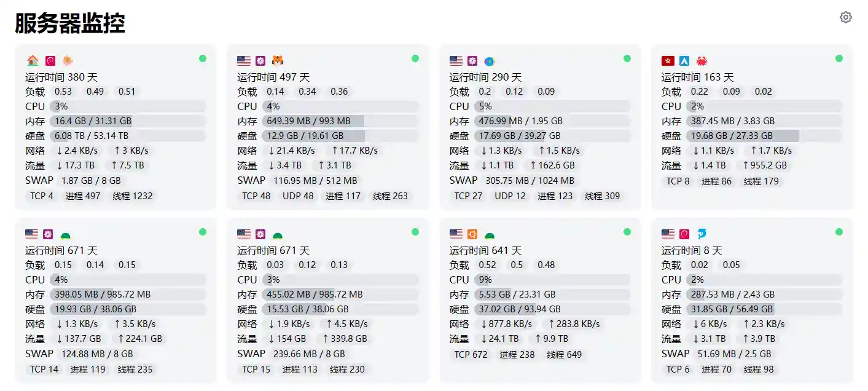Viewport: 868px width, 391px height.
Task: Select the Ubuntu logo on the 641-day server
Action: (472, 234)
